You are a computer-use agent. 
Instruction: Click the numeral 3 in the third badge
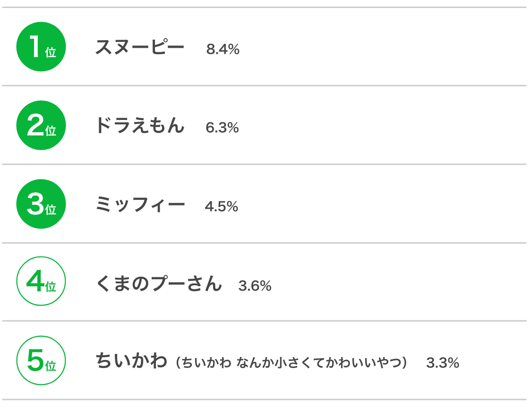(x=35, y=204)
